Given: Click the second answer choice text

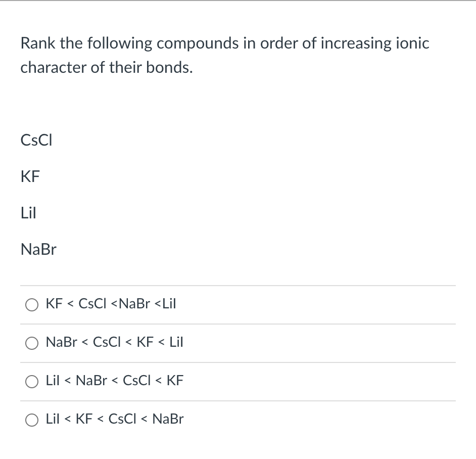Looking at the screenshot, I should click(114, 342).
